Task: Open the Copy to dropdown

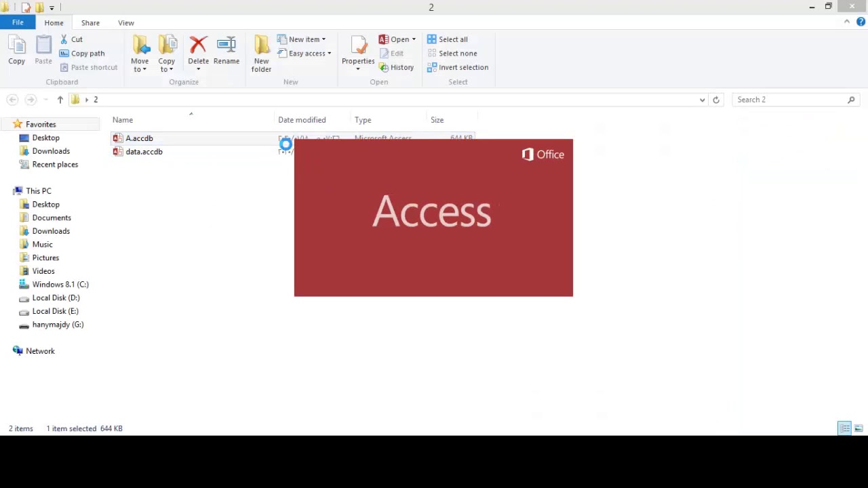Action: pos(167,54)
